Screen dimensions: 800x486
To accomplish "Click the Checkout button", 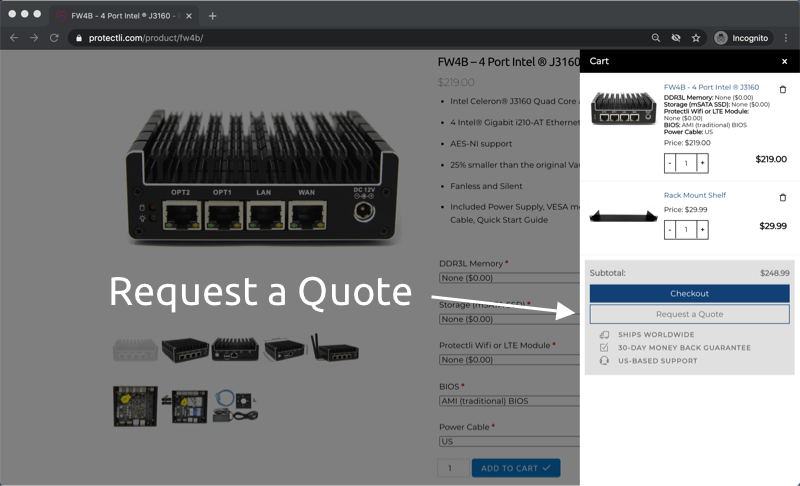I will [x=689, y=293].
